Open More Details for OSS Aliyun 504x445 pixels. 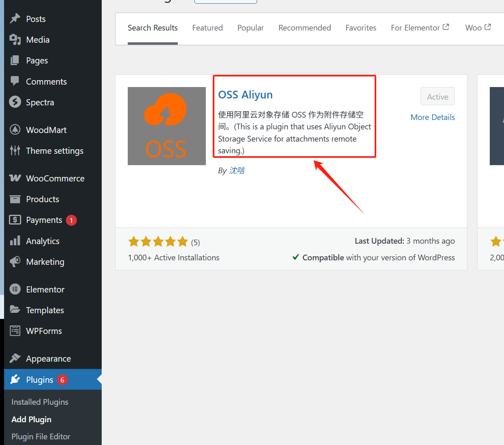(432, 117)
